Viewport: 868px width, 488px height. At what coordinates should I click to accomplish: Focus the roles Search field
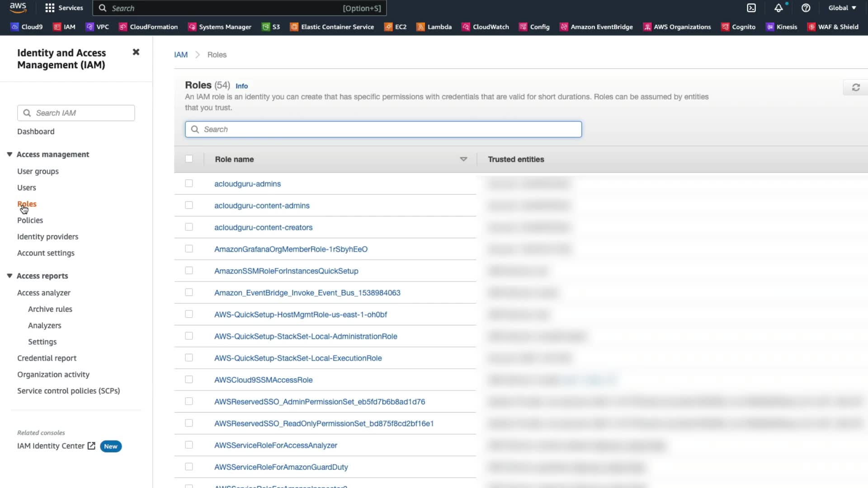coord(383,130)
